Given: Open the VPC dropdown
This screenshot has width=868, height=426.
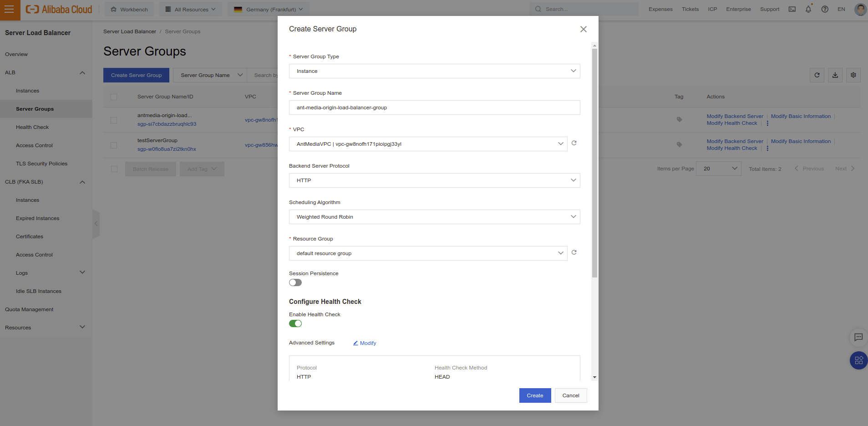Looking at the screenshot, I should (x=428, y=144).
